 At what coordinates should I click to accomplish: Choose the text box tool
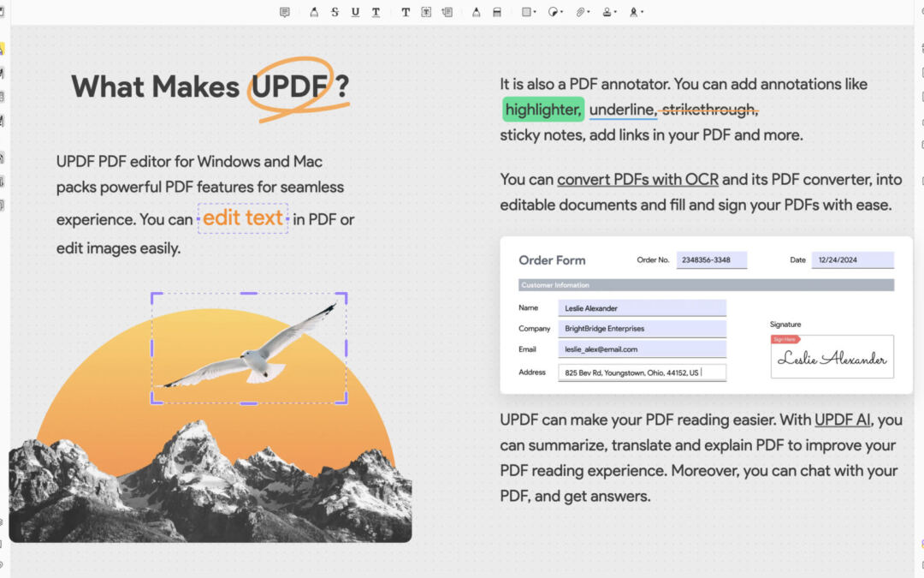(426, 12)
